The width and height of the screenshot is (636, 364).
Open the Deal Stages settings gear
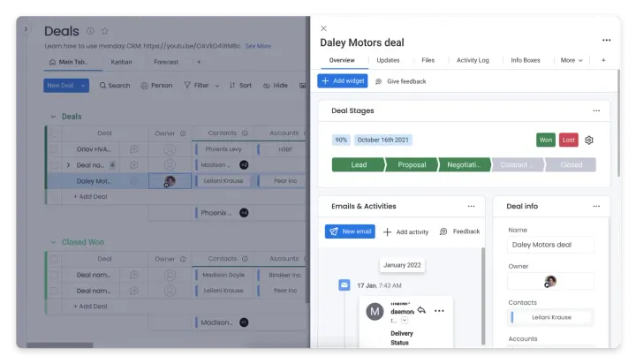(589, 140)
